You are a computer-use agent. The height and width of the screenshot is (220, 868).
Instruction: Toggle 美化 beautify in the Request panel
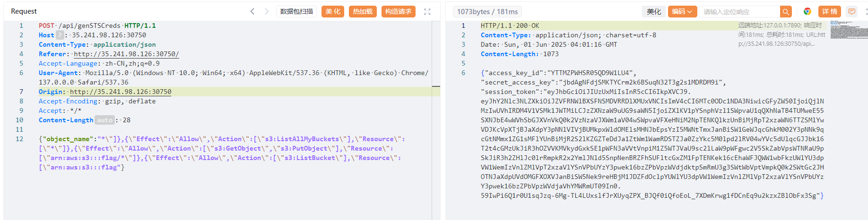(333, 12)
